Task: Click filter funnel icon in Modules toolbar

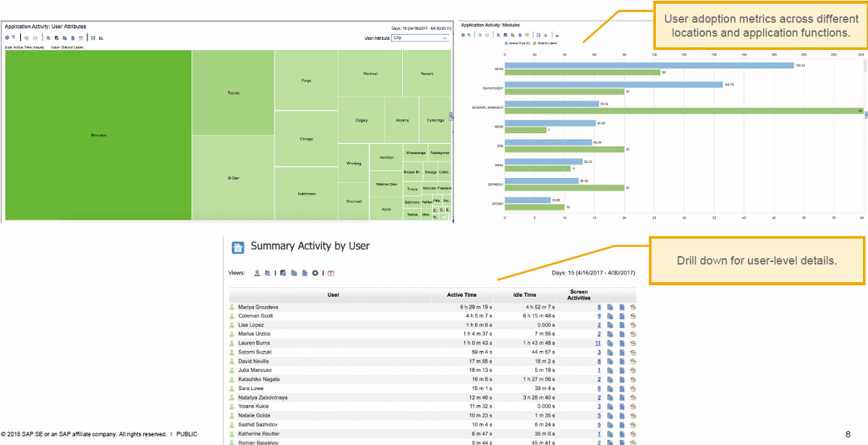Action: [469, 35]
